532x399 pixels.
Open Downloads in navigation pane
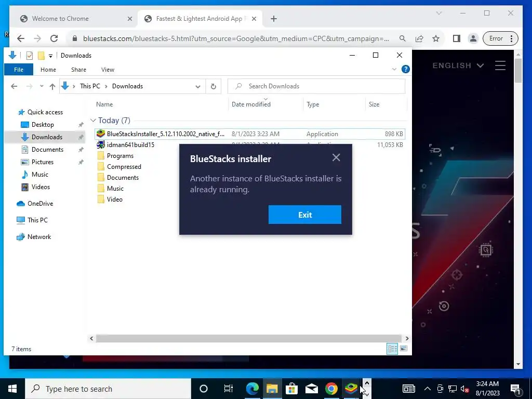click(44, 137)
